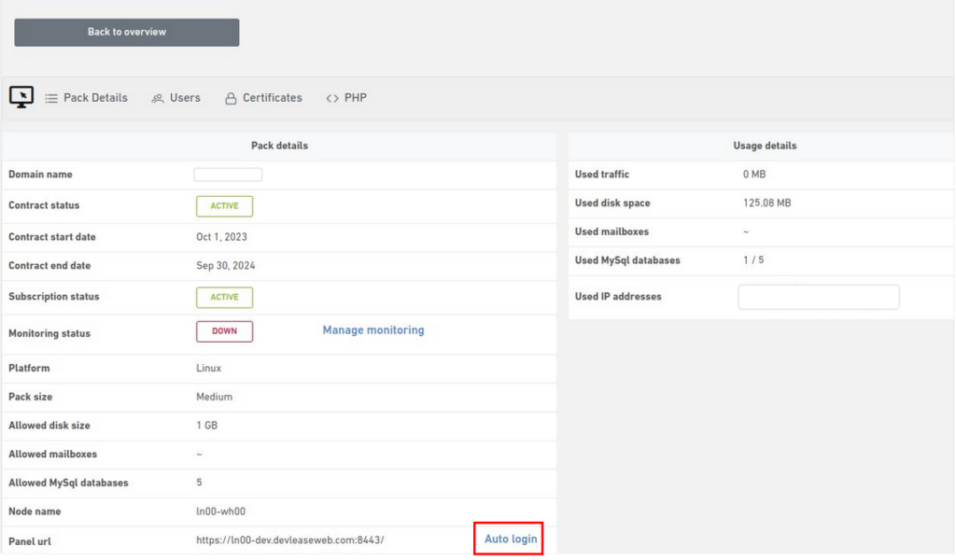
Task: Click the Used disk space value 125.08 MB
Action: 766,203
